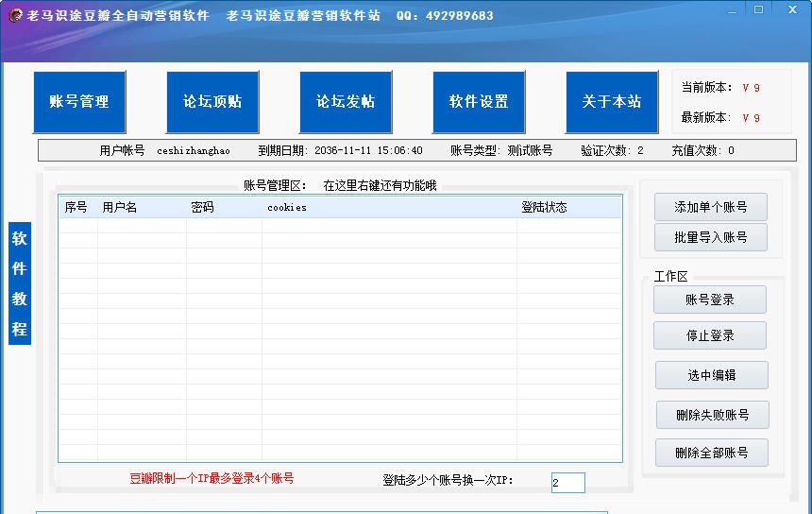Click 选中编辑 button

tap(712, 375)
